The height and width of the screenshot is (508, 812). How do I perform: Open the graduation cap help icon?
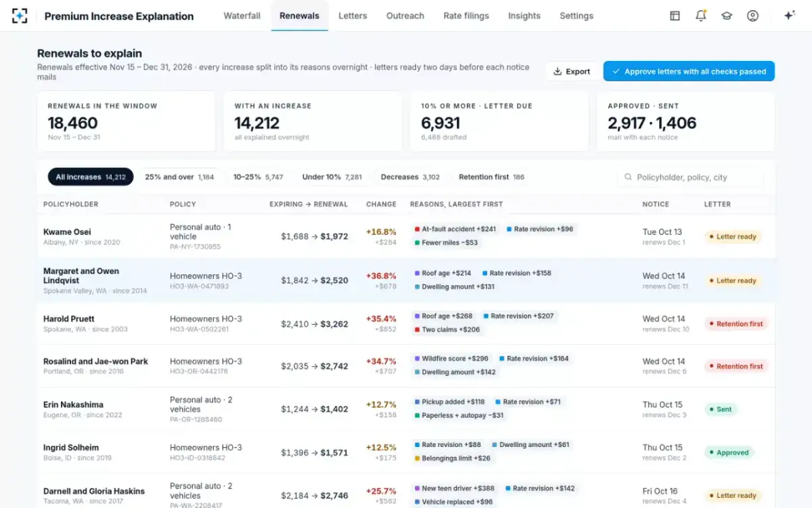point(727,16)
